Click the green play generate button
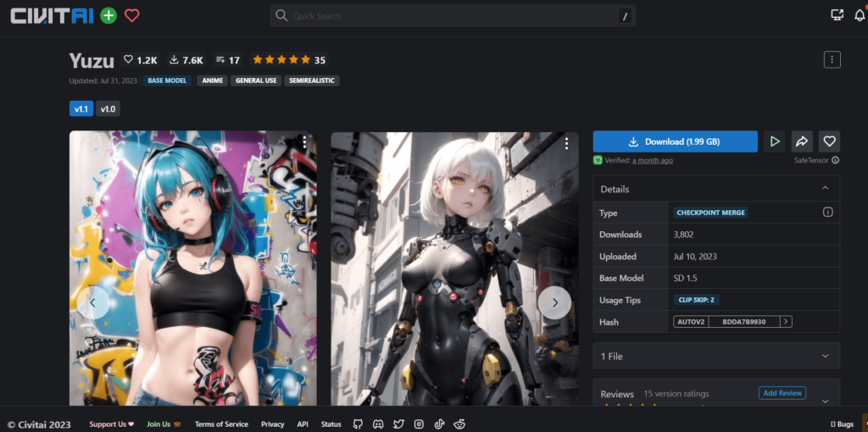Screen dimensions: 868x432 pyautogui.click(x=774, y=141)
